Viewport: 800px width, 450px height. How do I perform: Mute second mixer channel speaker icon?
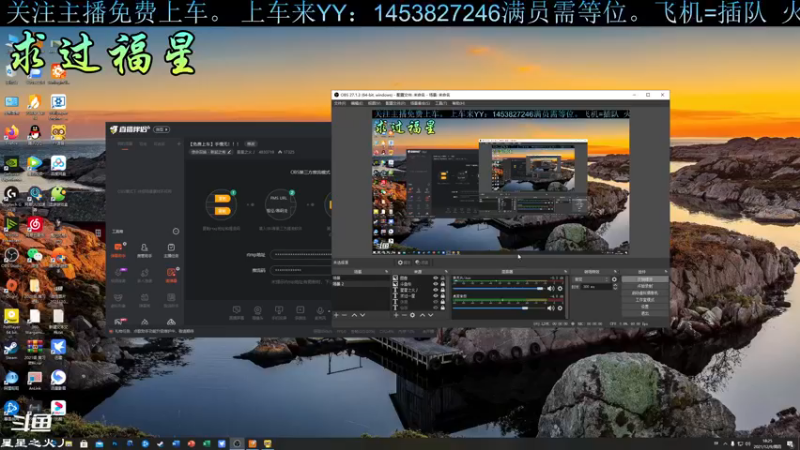pos(551,308)
